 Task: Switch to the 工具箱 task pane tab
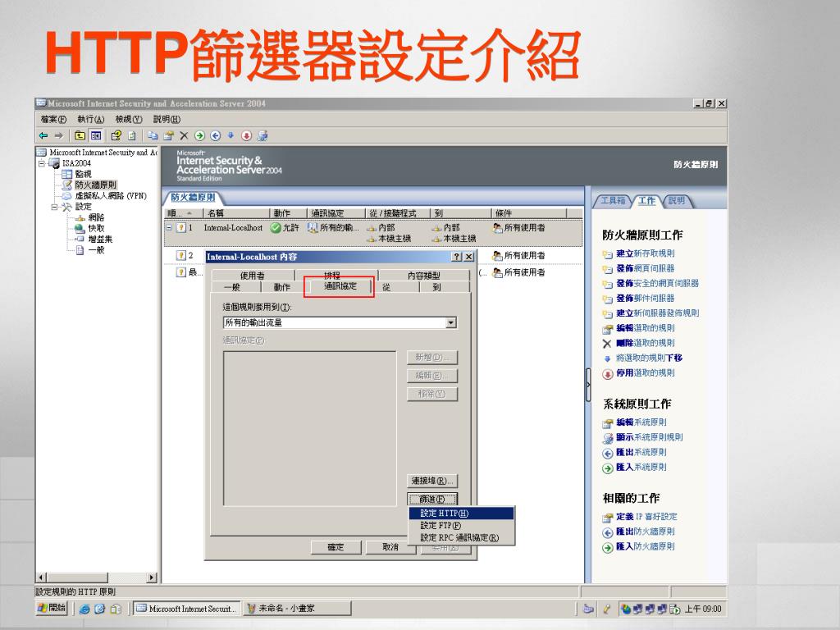click(613, 200)
